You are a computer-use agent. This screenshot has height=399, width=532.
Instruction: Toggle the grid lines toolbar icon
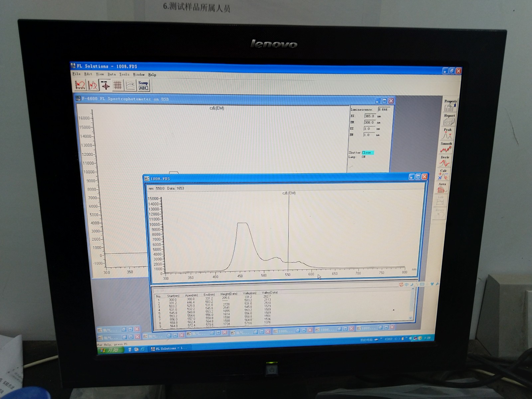point(118,85)
